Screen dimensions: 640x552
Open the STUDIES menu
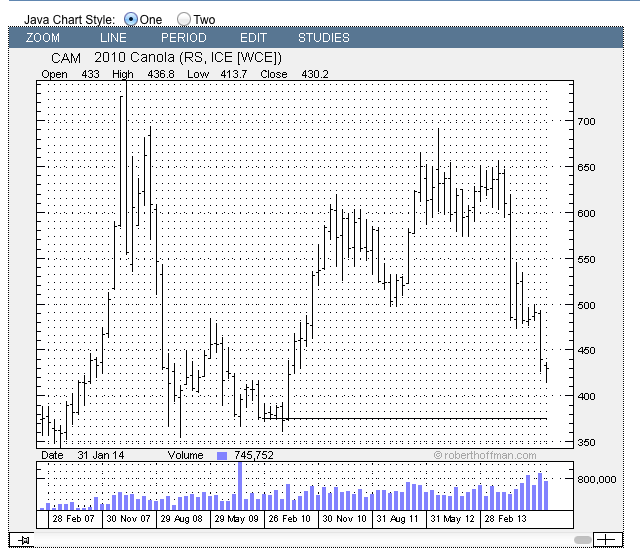[324, 38]
